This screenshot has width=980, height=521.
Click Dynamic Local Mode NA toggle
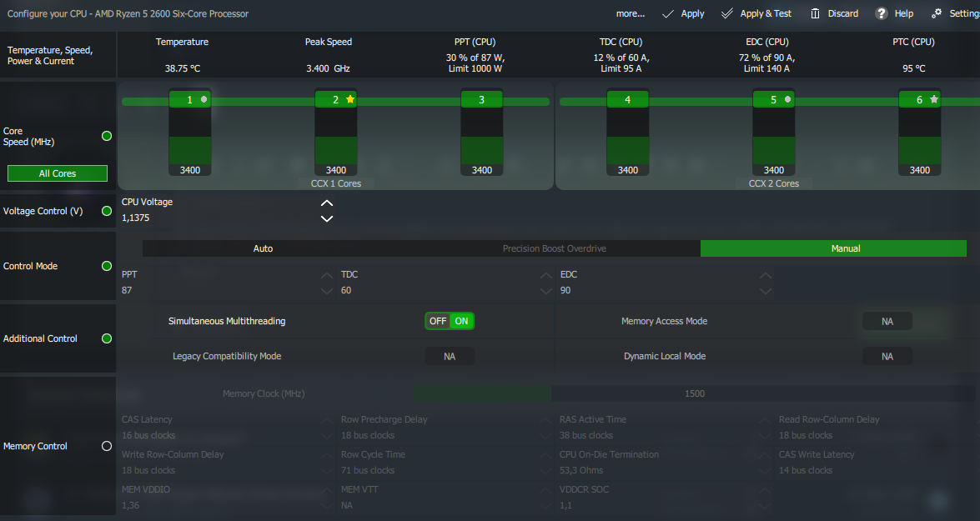pos(887,356)
